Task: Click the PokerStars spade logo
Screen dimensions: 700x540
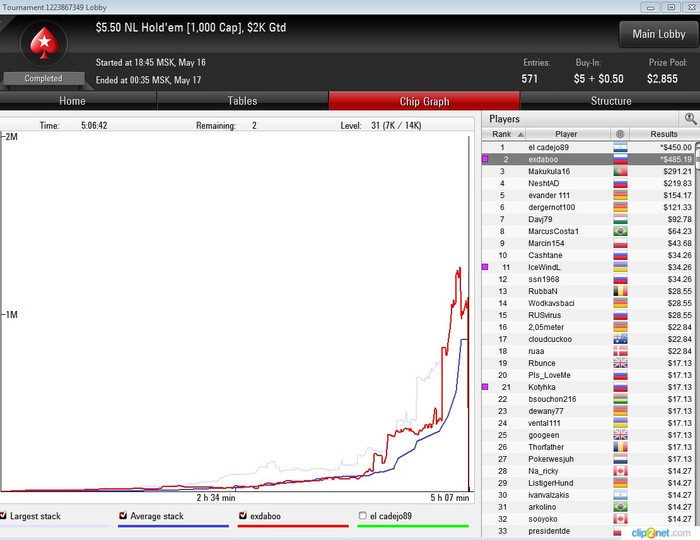Action: tap(44, 43)
